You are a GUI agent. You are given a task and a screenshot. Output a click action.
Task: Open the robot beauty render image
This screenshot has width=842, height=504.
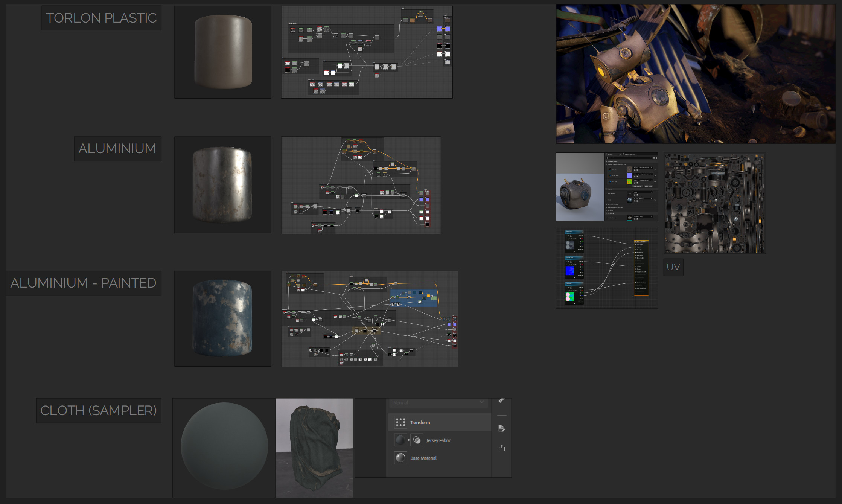pyautogui.click(x=696, y=74)
